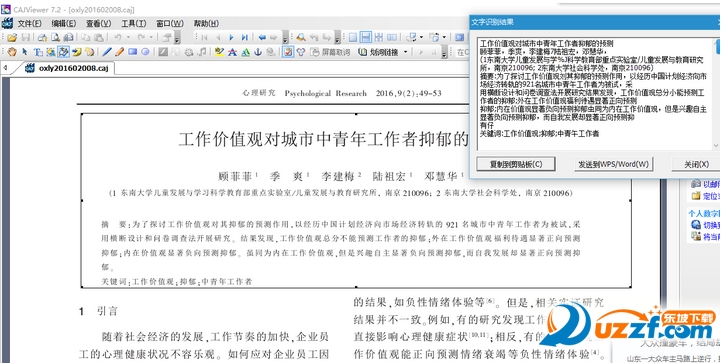Select the rectangle shape tool
The height and width of the screenshot is (363, 723).
(x=133, y=52)
